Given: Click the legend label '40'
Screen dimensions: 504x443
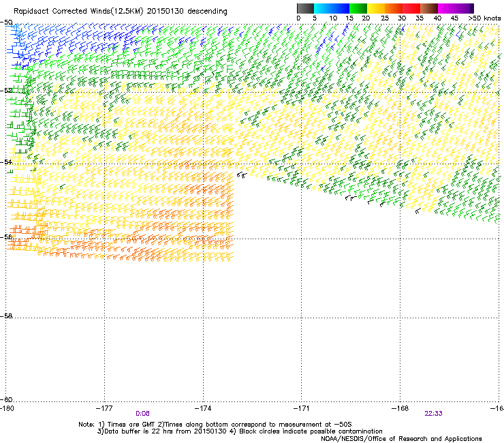Looking at the screenshot, I should pos(437,18).
